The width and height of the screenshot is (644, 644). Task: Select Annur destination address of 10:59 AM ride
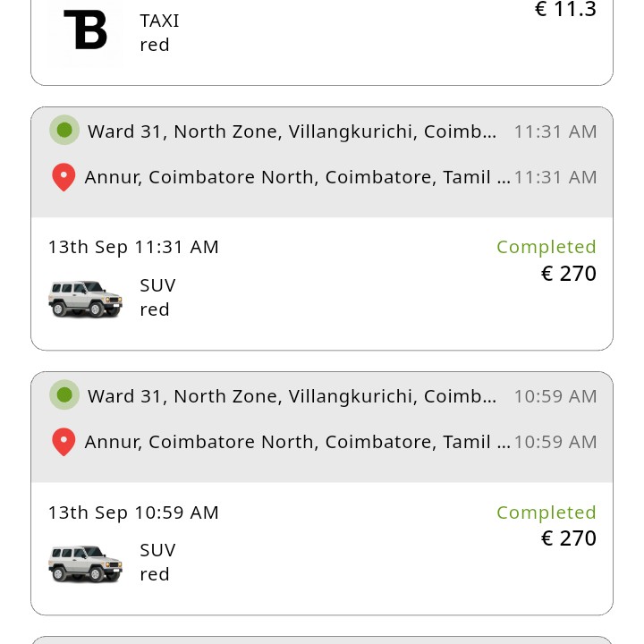click(x=297, y=442)
